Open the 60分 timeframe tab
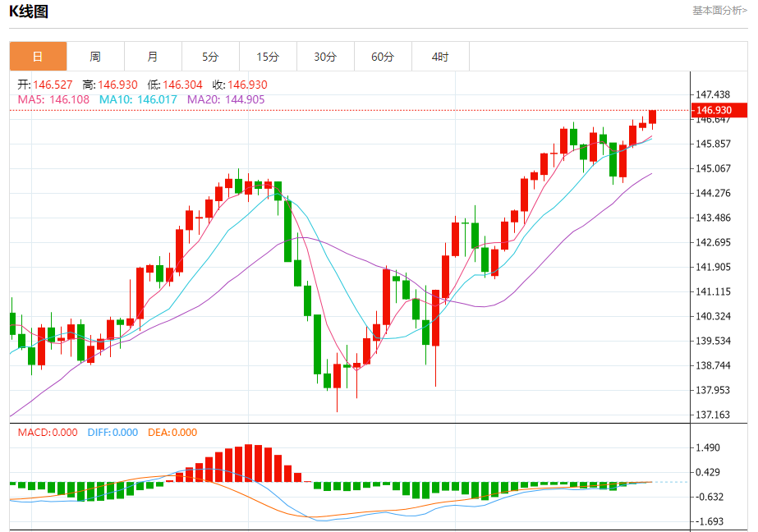The width and height of the screenshot is (758, 532). (x=384, y=57)
